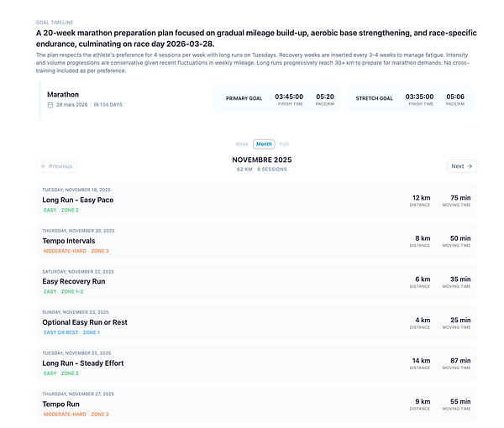The height and width of the screenshot is (428, 504).
Task: Click the Sunday, November 23, 2025 date
Action: (76, 312)
